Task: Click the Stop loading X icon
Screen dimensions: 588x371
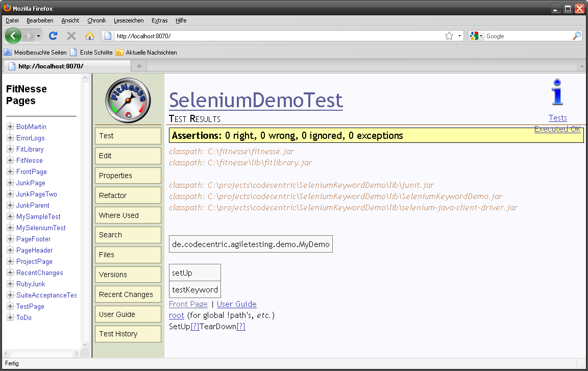Action: coord(71,36)
